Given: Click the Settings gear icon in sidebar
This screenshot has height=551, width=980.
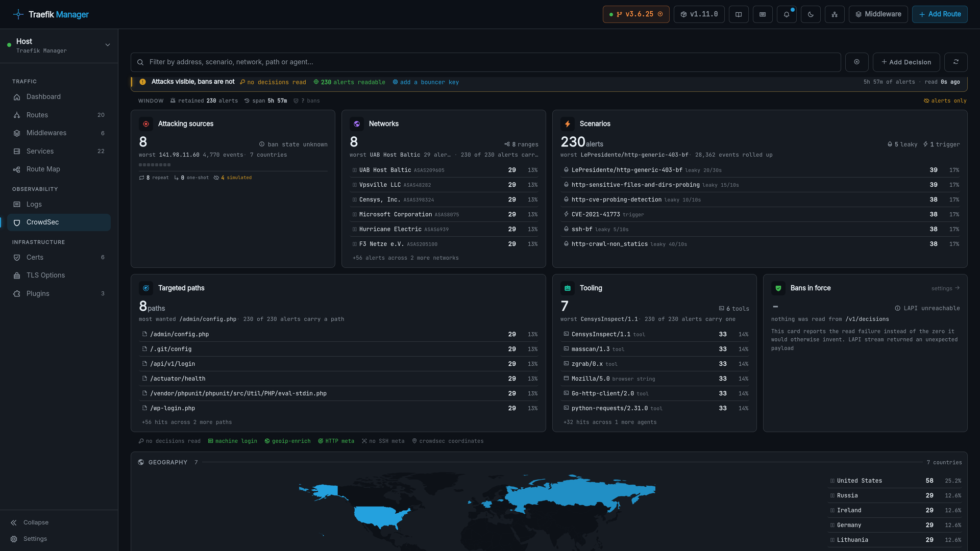Looking at the screenshot, I should (x=14, y=539).
